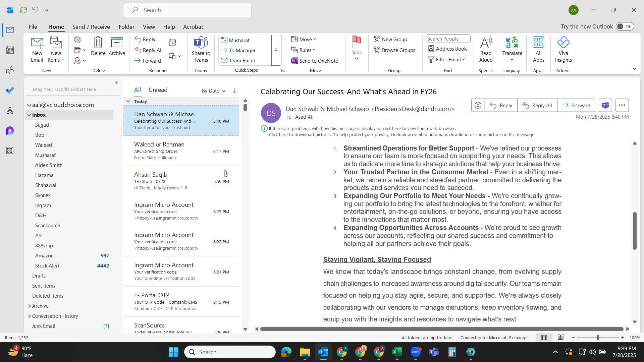
Task: Show the Unread messages tab
Action: pos(158,90)
